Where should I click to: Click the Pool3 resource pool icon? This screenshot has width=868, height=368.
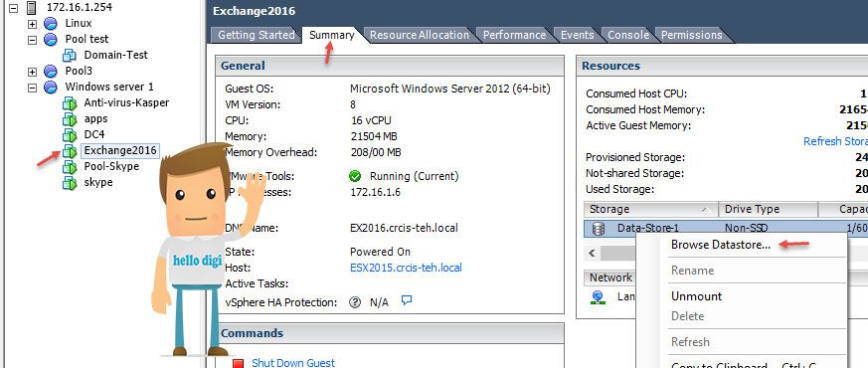pyautogui.click(x=51, y=72)
